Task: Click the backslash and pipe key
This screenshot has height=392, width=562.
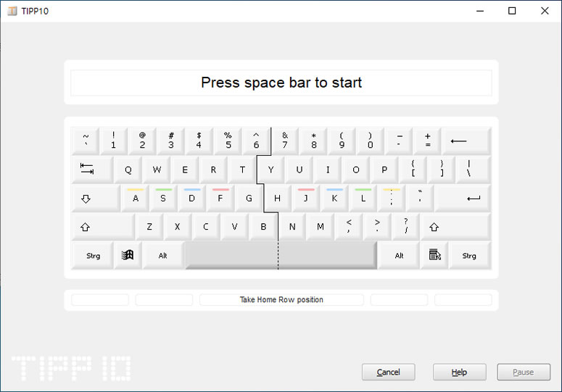Action: (473, 170)
